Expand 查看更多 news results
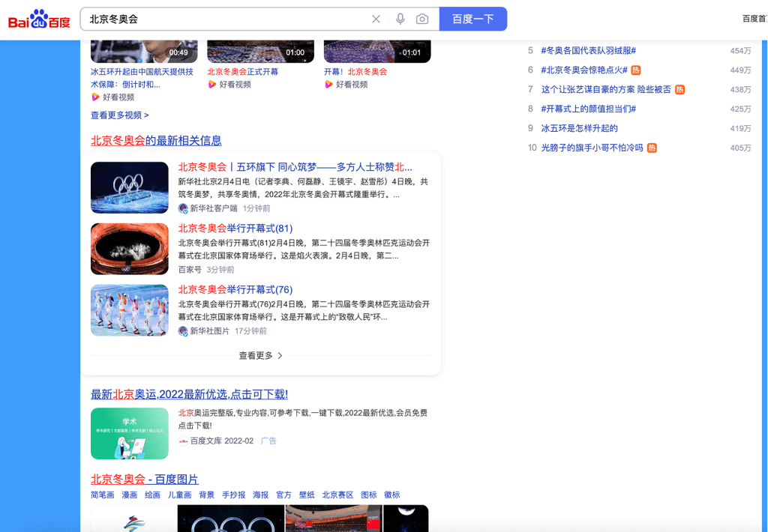 260,355
